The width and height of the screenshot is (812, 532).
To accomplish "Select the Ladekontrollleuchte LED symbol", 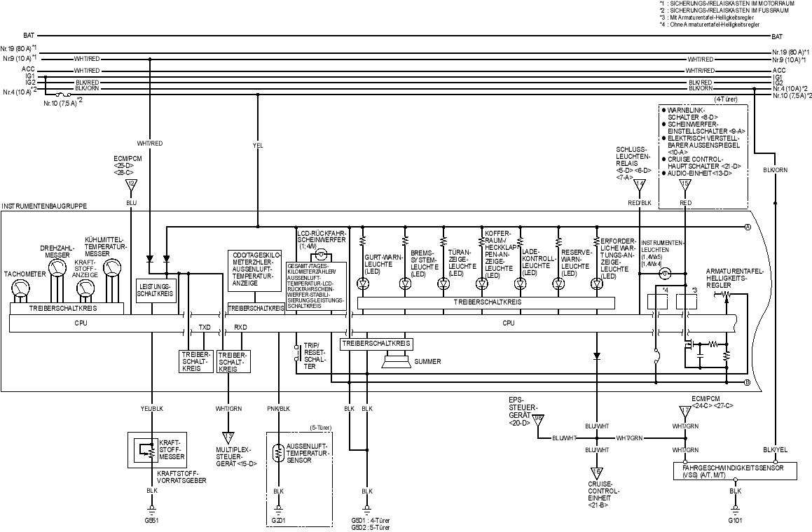I will [x=520, y=283].
